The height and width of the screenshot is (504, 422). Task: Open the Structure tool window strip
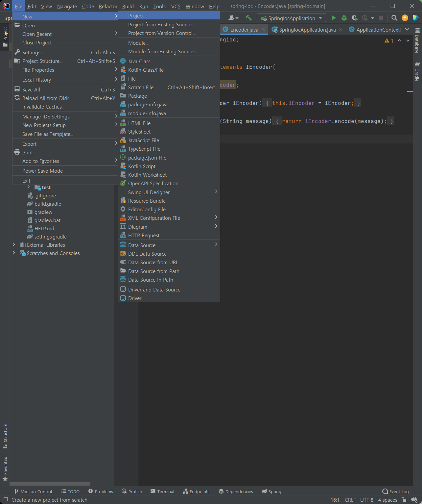click(5, 436)
